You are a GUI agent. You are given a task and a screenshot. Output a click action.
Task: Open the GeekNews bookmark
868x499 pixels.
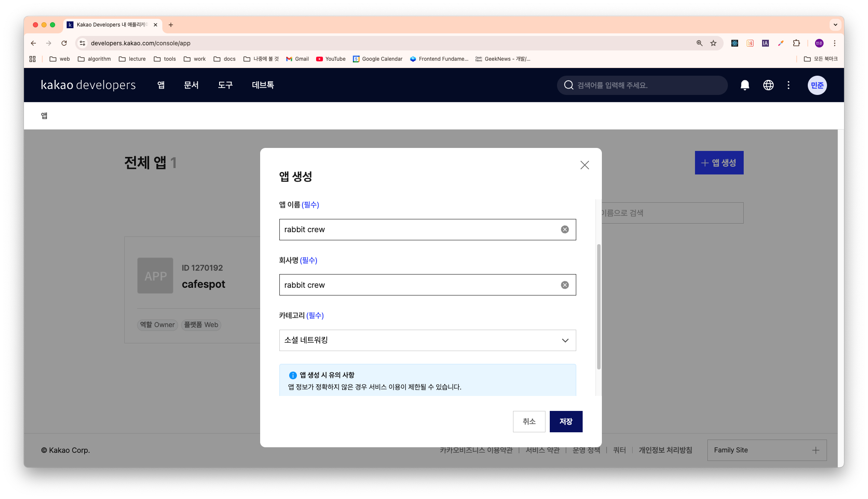[503, 59]
